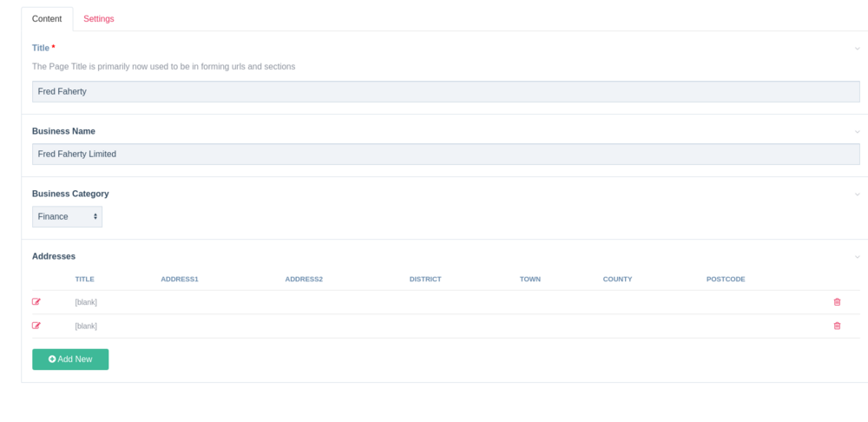Click into the Title field 'Fred Faherty'
This screenshot has width=868, height=422.
click(x=445, y=91)
